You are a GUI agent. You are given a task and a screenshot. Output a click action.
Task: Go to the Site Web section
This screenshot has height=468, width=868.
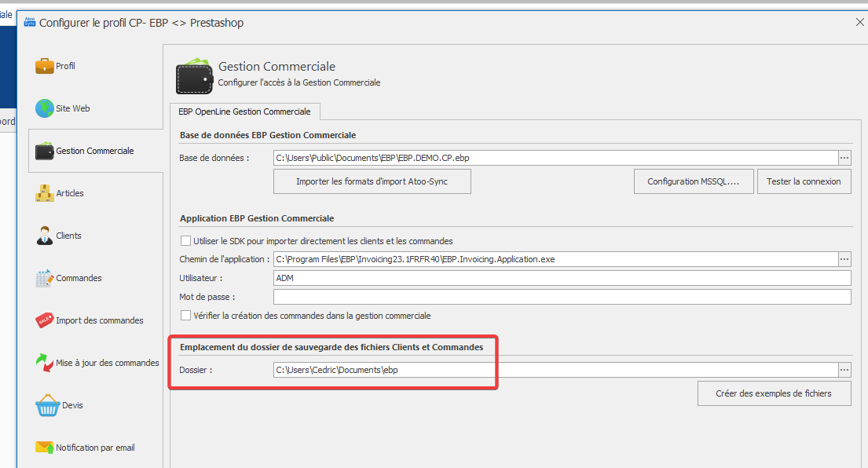pyautogui.click(x=72, y=108)
